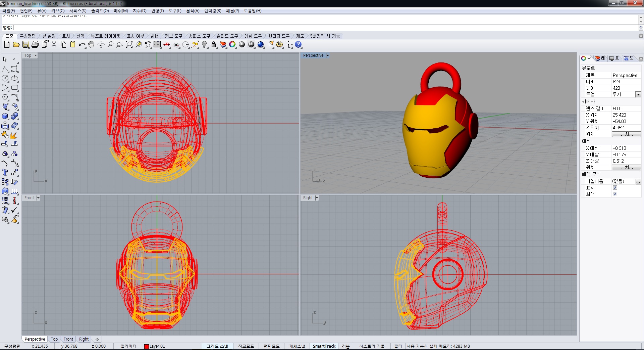Viewport: 644px width, 350px height.
Task: Open the panel settings gear in properties panel
Action: 641,59
